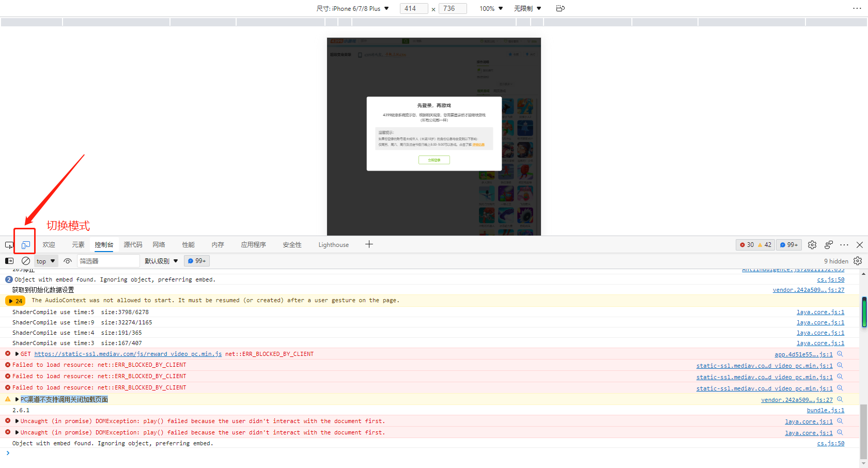Click the 30 errors 42 warnings counter

pyautogui.click(x=755, y=245)
